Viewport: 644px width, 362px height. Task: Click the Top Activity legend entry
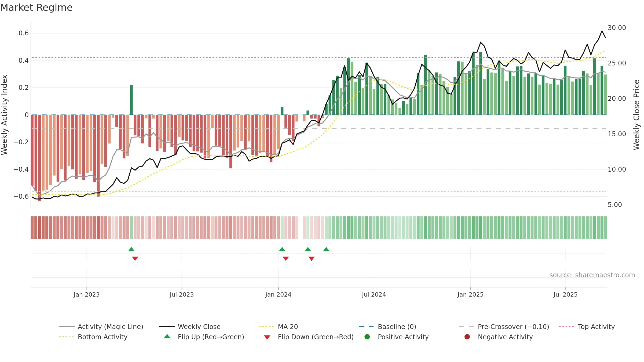[587, 327]
